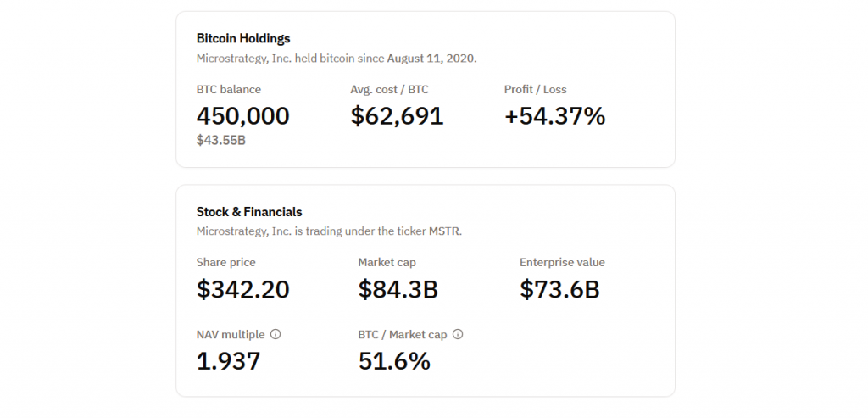Image resolution: width=868 pixels, height=418 pixels.
Task: Click the August 11, 2020 date text
Action: [x=431, y=59]
